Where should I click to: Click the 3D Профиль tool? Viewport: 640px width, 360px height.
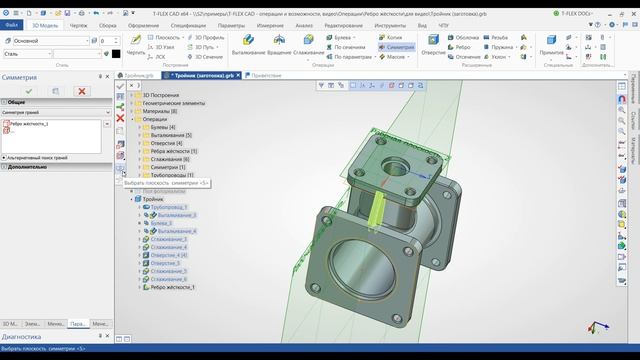pos(205,38)
